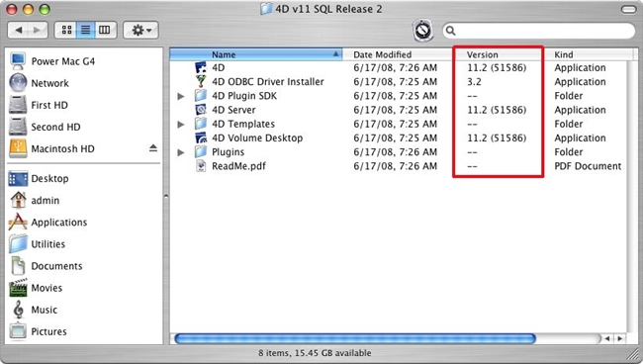643x364 pixels.
Task: Go back with the left arrow button
Action: pyautogui.click(x=18, y=30)
